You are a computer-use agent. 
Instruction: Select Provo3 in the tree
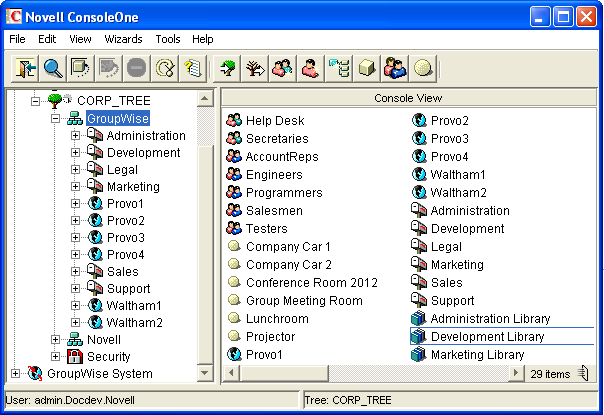tap(126, 237)
